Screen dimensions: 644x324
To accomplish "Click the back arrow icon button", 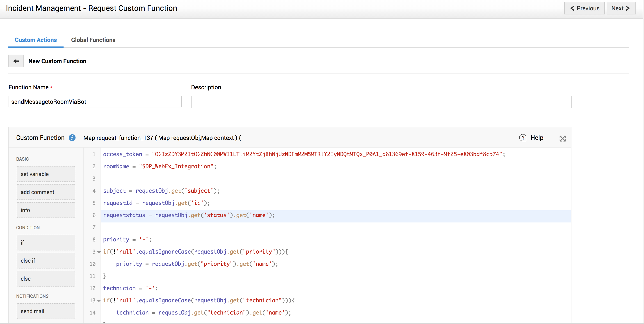I will [16, 61].
